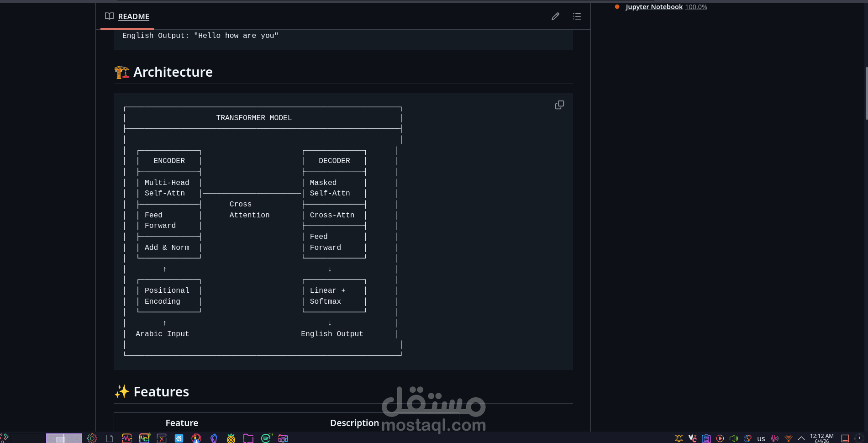Screen dimensions: 868x443
Task: Click the Masked Self-Attn text
Action: coord(330,188)
